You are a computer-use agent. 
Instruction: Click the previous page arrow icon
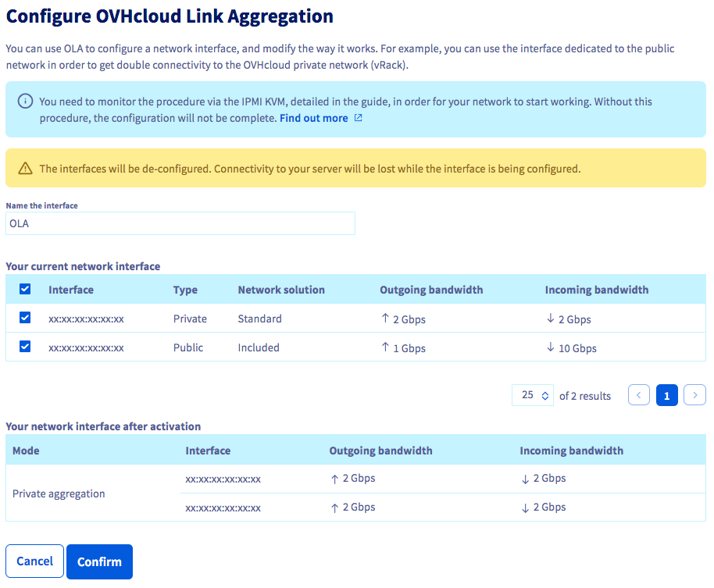coord(638,395)
